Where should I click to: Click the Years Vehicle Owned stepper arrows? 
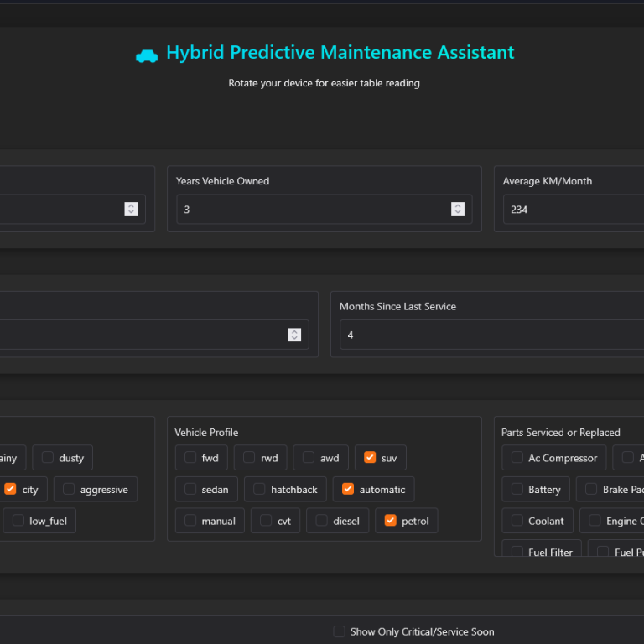pyautogui.click(x=458, y=209)
